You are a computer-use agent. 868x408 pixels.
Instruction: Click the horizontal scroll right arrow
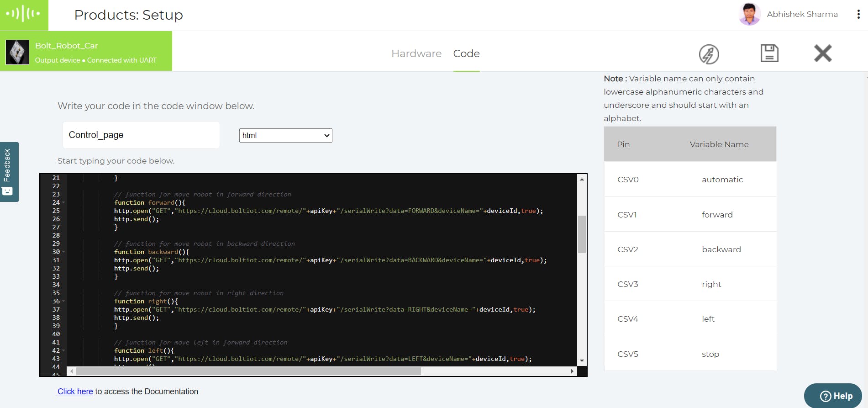point(572,371)
